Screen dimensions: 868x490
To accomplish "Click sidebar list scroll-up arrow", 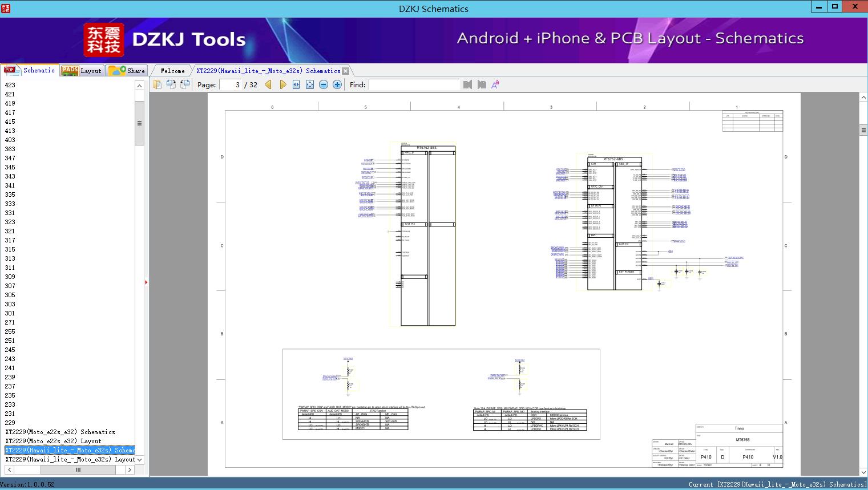I will click(x=139, y=86).
